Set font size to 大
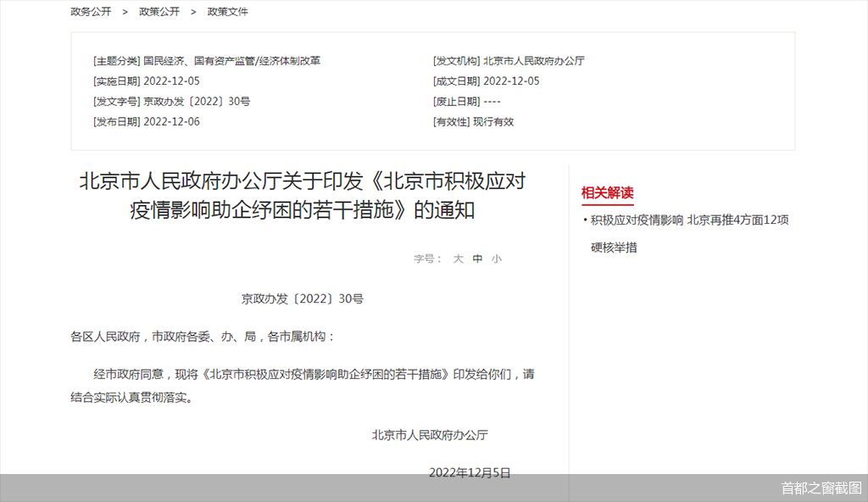Image resolution: width=868 pixels, height=502 pixels. pos(457,259)
